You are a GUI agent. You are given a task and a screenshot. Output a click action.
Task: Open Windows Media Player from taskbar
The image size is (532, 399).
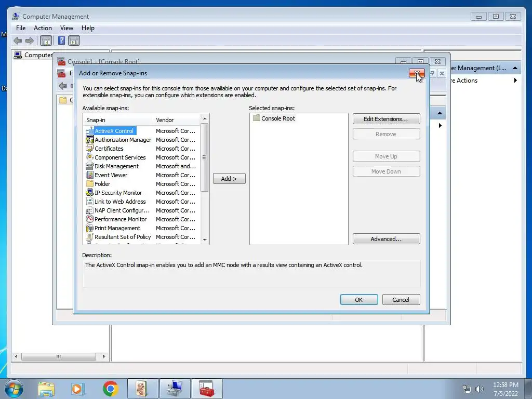78,389
